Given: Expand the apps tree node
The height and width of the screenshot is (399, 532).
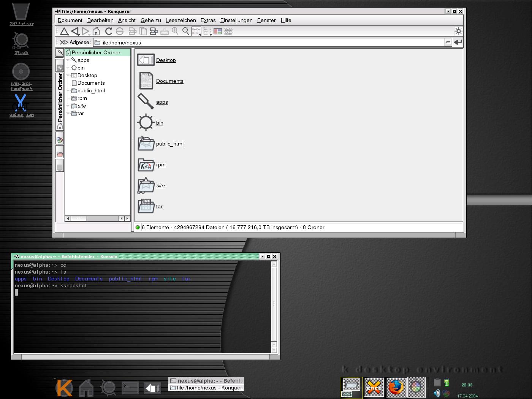Looking at the screenshot, I should (68, 60).
